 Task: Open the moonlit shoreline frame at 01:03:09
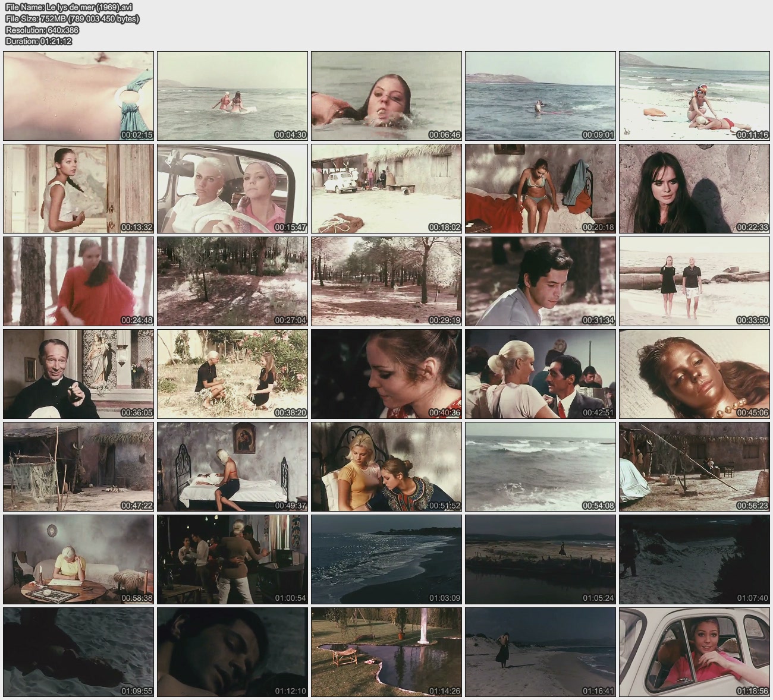click(386, 560)
